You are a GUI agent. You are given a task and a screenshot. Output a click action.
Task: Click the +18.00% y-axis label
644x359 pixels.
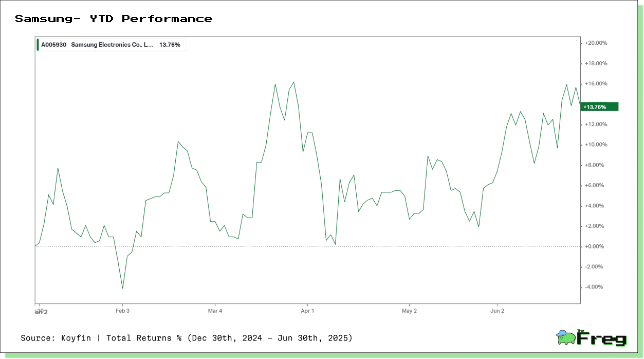[596, 64]
